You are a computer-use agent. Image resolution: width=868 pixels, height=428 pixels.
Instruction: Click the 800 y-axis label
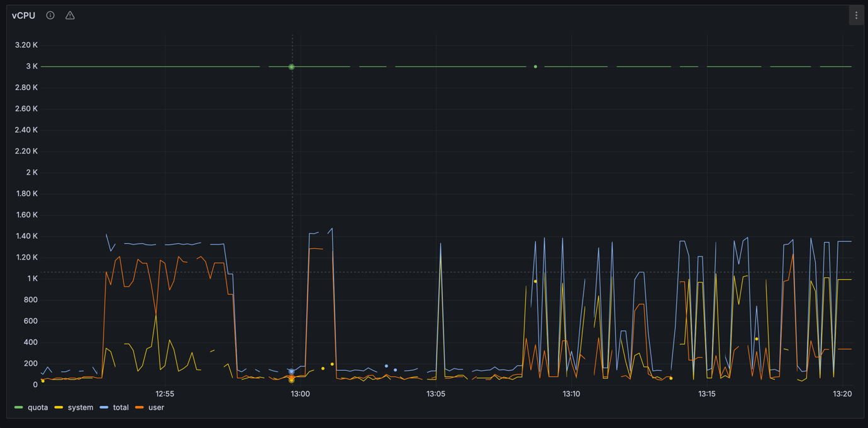(31, 300)
